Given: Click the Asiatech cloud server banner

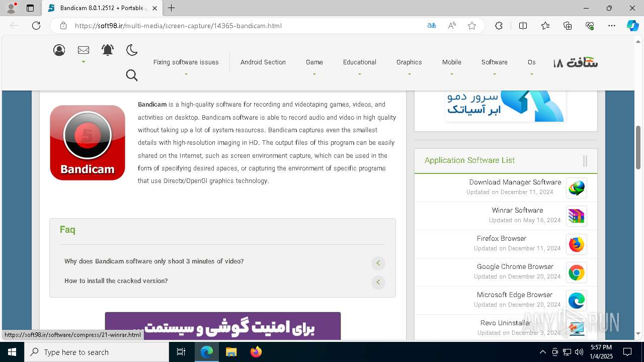Looking at the screenshot, I should point(506,106).
